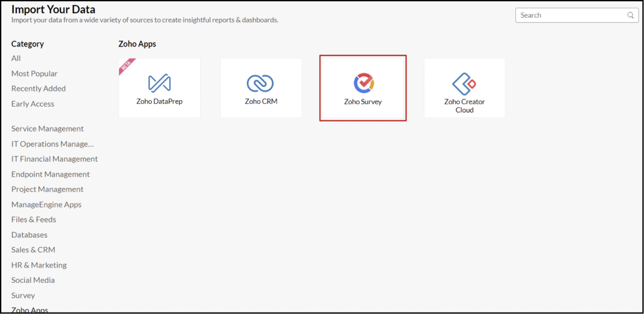Open the Files & Feeds category
This screenshot has width=644, height=314.
34,219
